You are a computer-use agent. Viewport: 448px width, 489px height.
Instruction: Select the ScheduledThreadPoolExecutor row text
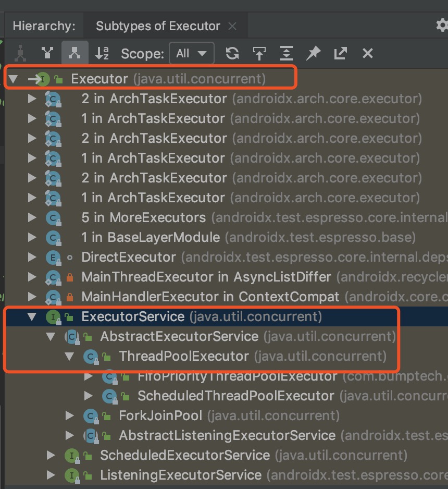pos(293,396)
